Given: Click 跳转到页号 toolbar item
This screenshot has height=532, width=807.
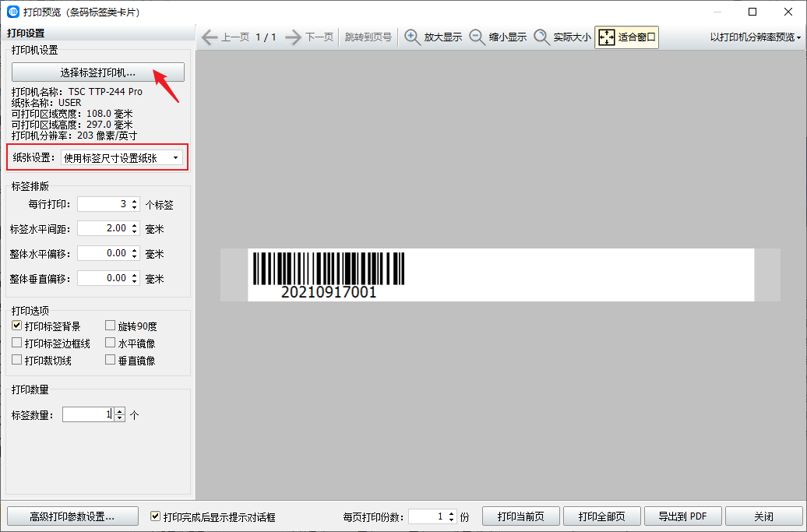Looking at the screenshot, I should tap(368, 37).
